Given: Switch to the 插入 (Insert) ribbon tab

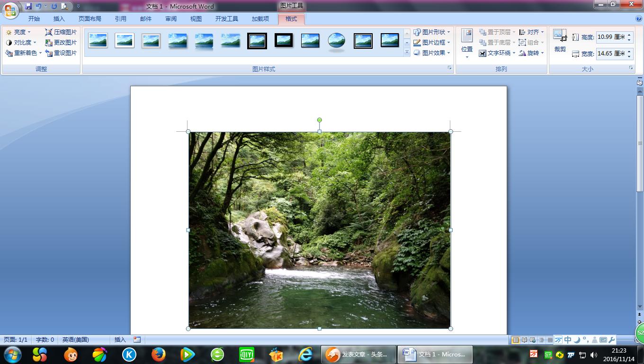Looking at the screenshot, I should coord(59,19).
